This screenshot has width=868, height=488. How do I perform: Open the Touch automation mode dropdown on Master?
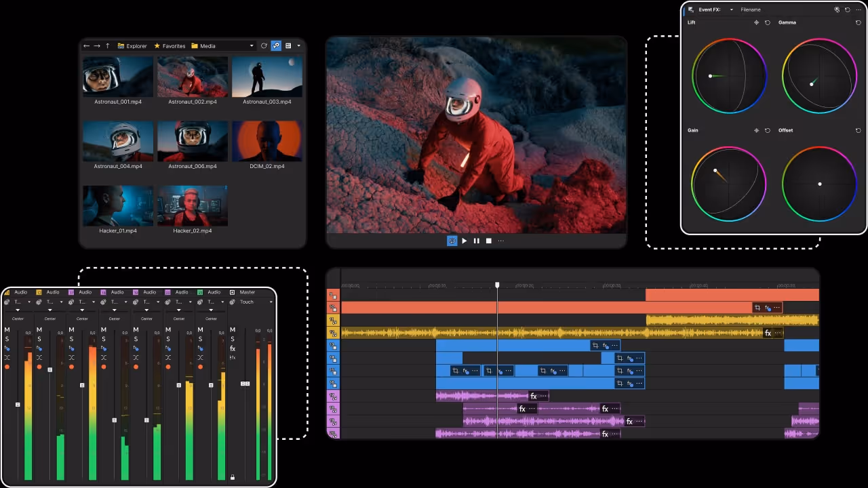click(271, 302)
